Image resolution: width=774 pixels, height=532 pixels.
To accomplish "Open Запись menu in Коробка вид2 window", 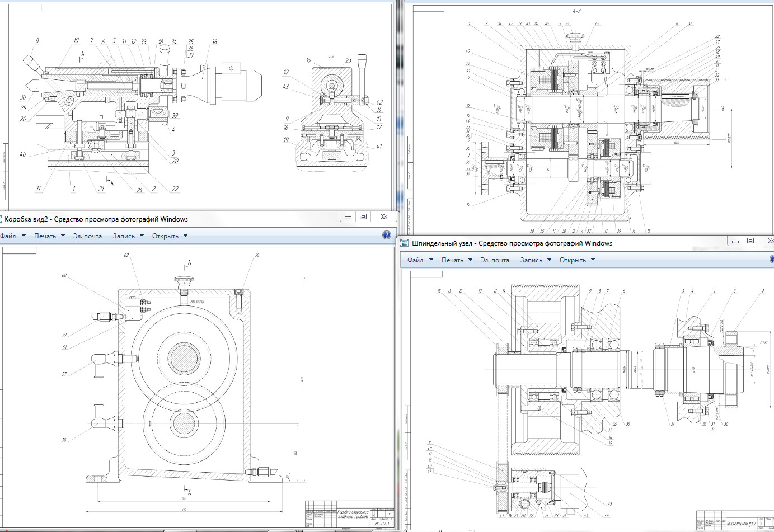I will (x=124, y=236).
